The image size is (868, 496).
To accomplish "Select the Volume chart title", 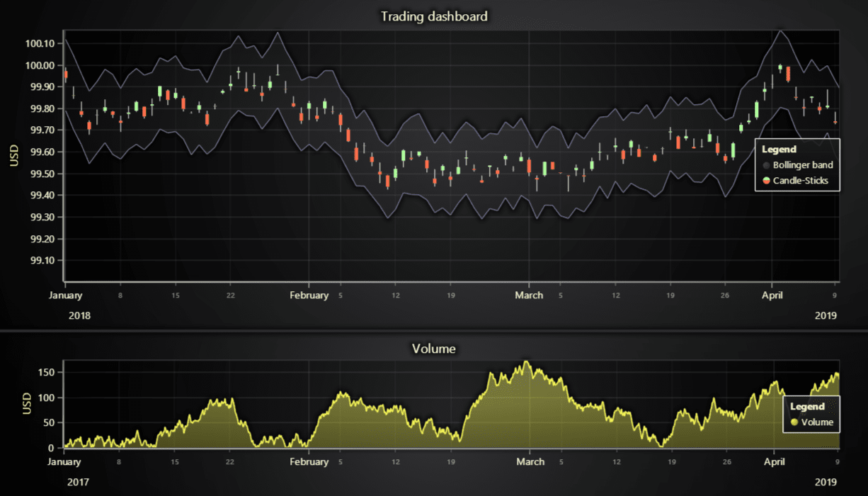I will point(433,348).
